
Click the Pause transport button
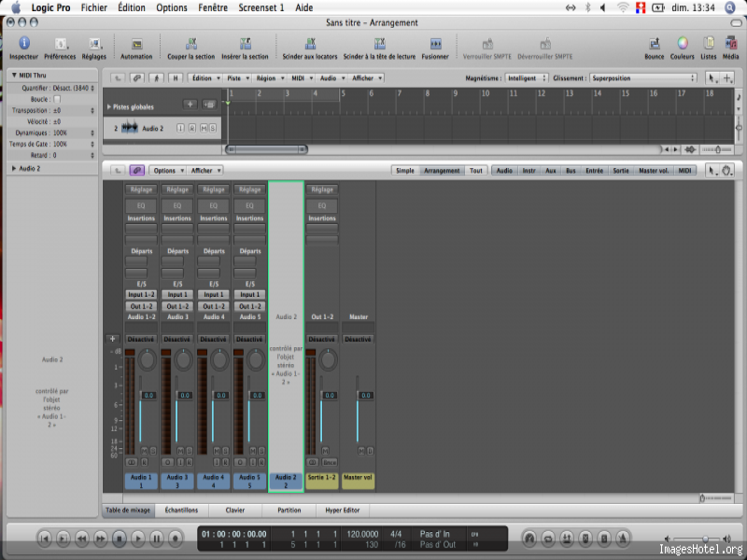(x=156, y=539)
